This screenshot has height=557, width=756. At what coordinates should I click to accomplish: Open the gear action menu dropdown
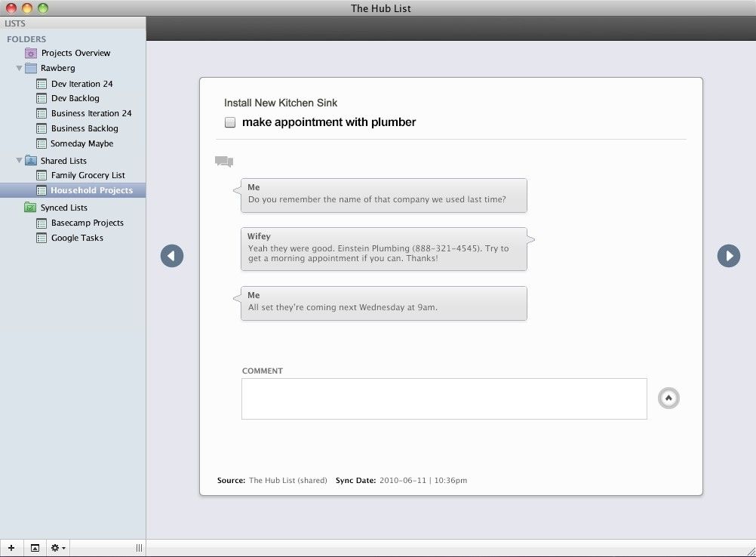56,547
